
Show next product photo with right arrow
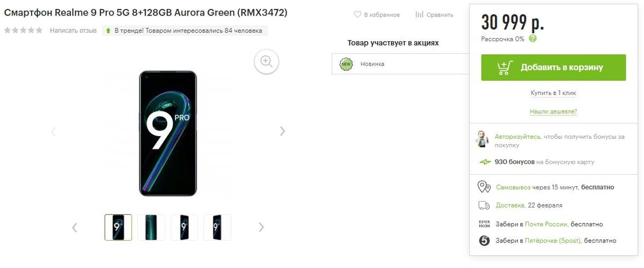point(283,131)
